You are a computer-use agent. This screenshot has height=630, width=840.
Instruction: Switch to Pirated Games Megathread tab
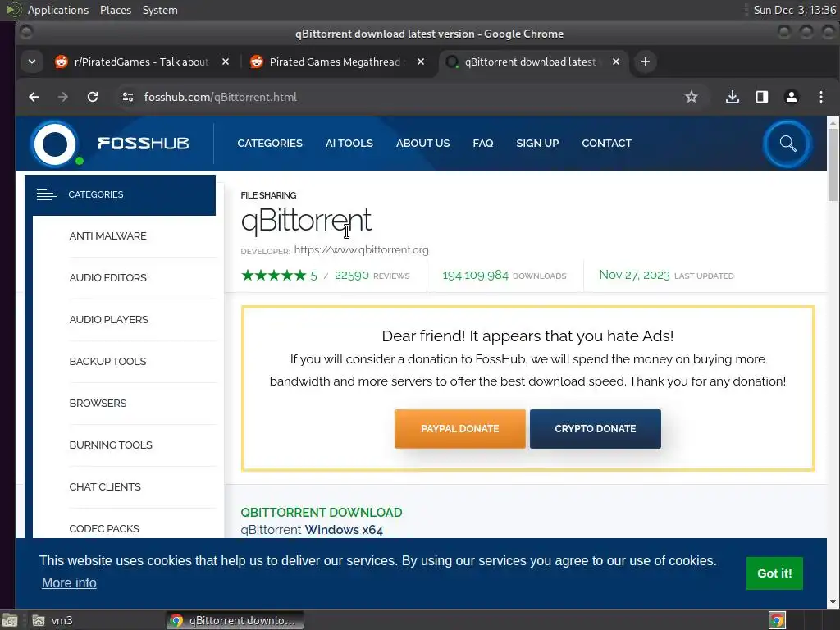pos(337,62)
